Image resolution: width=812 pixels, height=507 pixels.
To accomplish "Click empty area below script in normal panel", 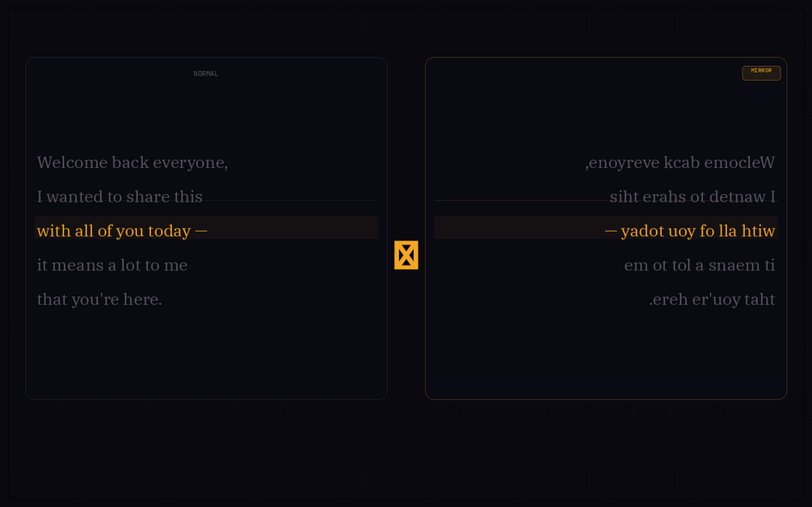I will pyautogui.click(x=207, y=354).
